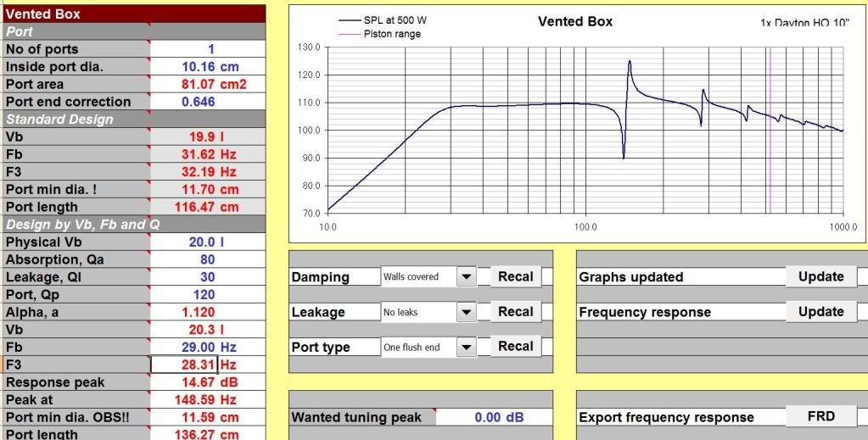Select the Port area 81.07 cm2 cell
Screen dimensions: 868x440
click(208, 84)
